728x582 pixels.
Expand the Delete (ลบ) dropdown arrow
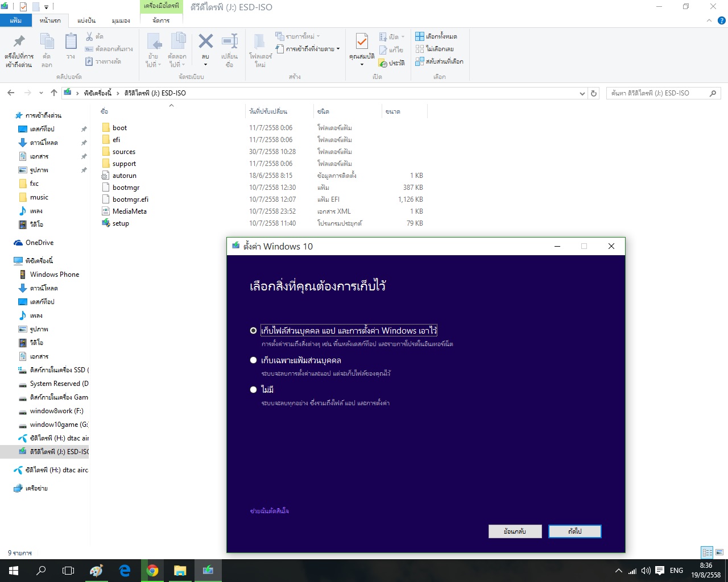205,64
